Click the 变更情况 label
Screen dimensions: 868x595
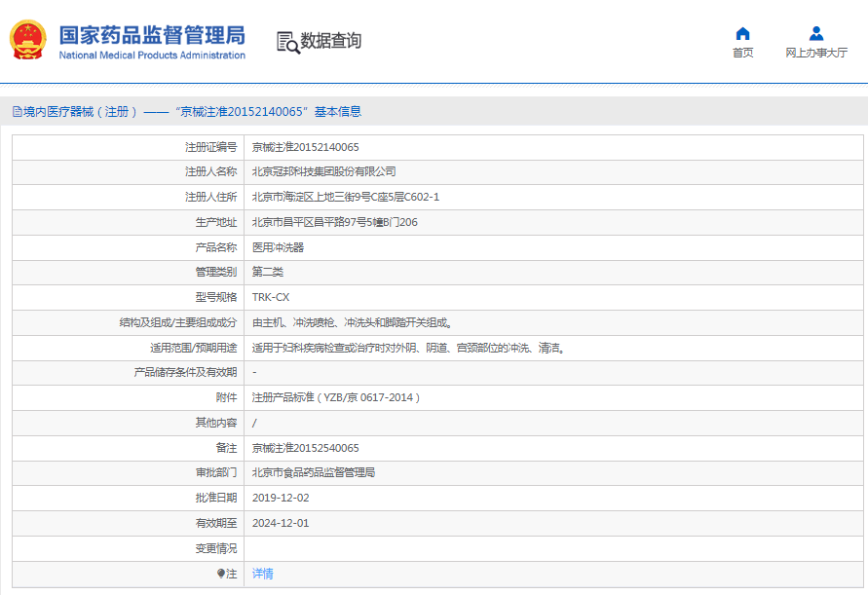tap(216, 548)
